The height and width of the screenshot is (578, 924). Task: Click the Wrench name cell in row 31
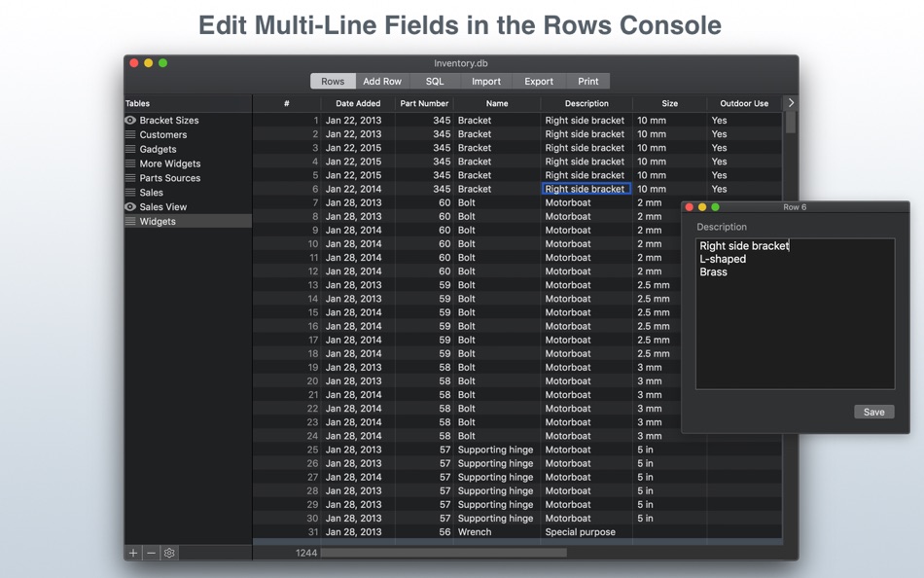497,532
